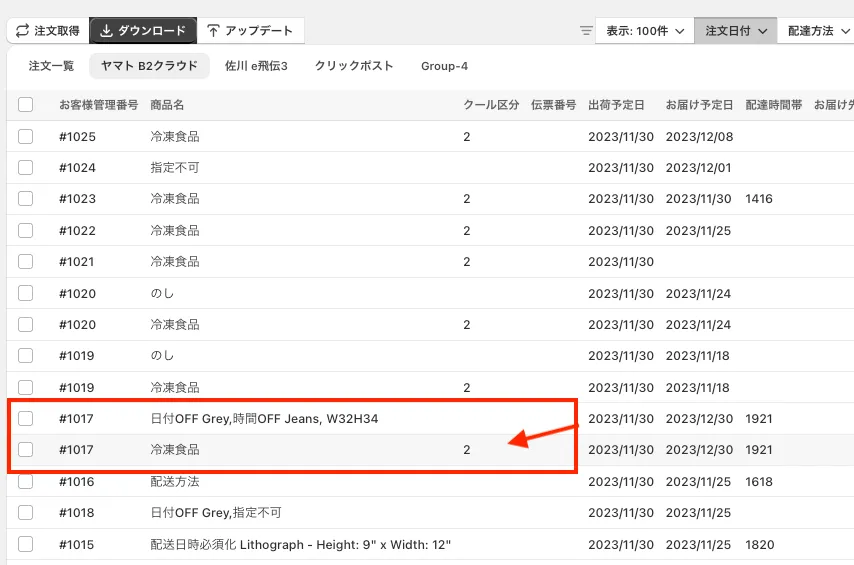Image resolution: width=854 pixels, height=565 pixels.
Task: Open the 注文日付 sort dropdown
Action: 735,31
